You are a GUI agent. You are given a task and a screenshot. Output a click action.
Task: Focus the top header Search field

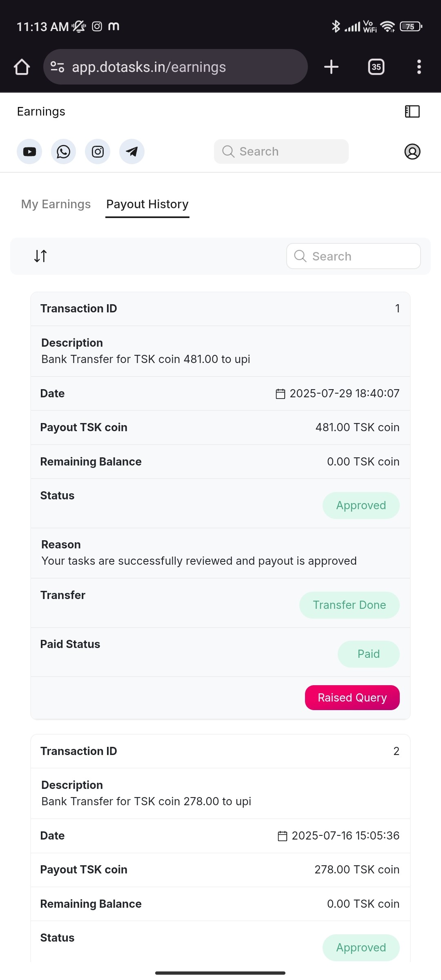281,151
